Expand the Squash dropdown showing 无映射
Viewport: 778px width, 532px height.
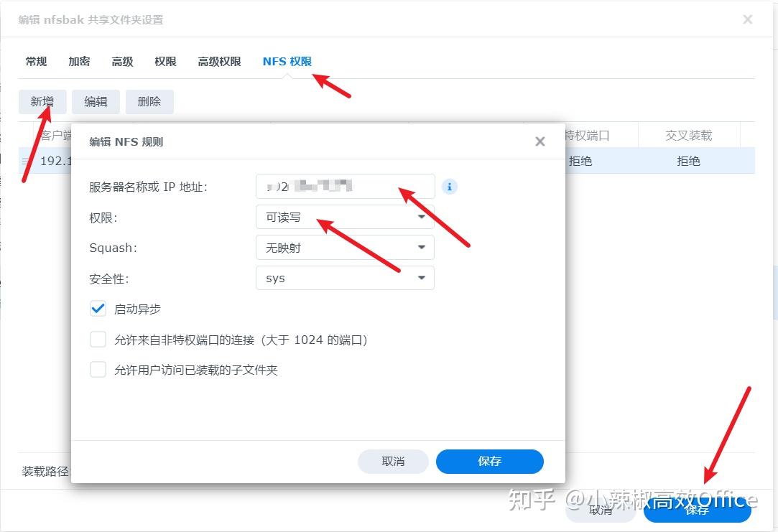(x=345, y=248)
